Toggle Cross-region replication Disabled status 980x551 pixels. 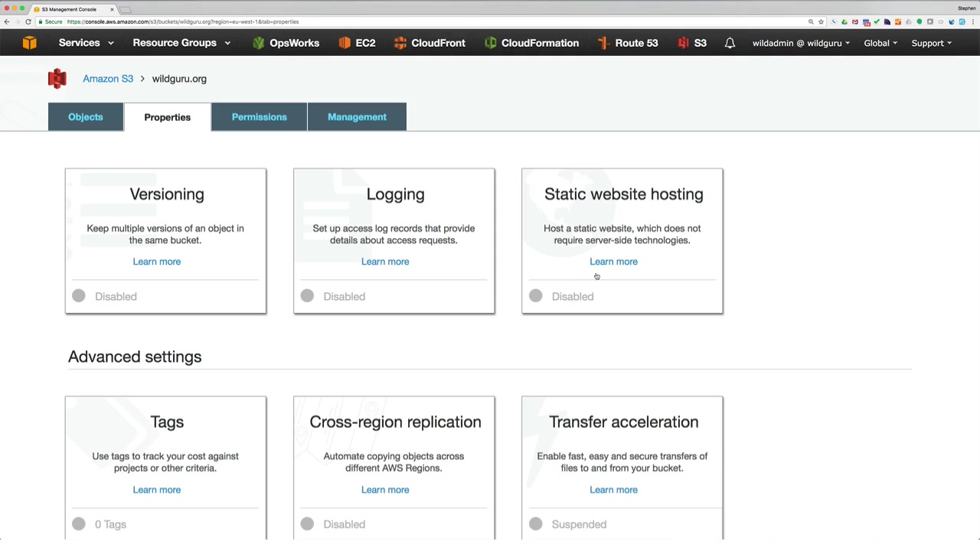pos(333,524)
